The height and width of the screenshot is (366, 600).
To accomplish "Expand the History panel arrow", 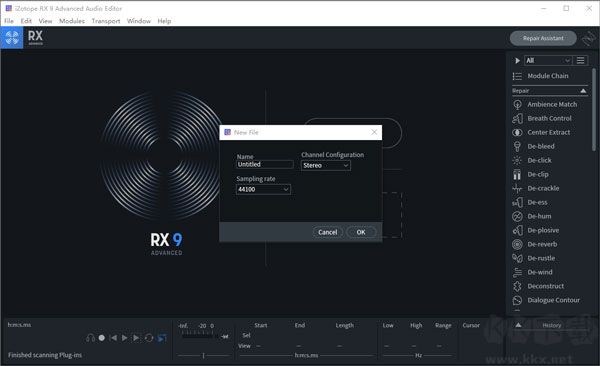I will (x=518, y=325).
